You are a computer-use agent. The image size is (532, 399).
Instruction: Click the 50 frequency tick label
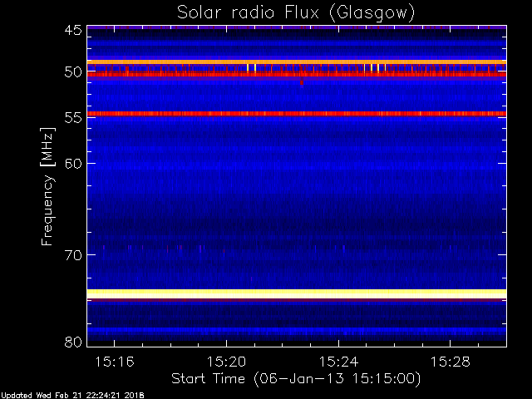coord(73,72)
